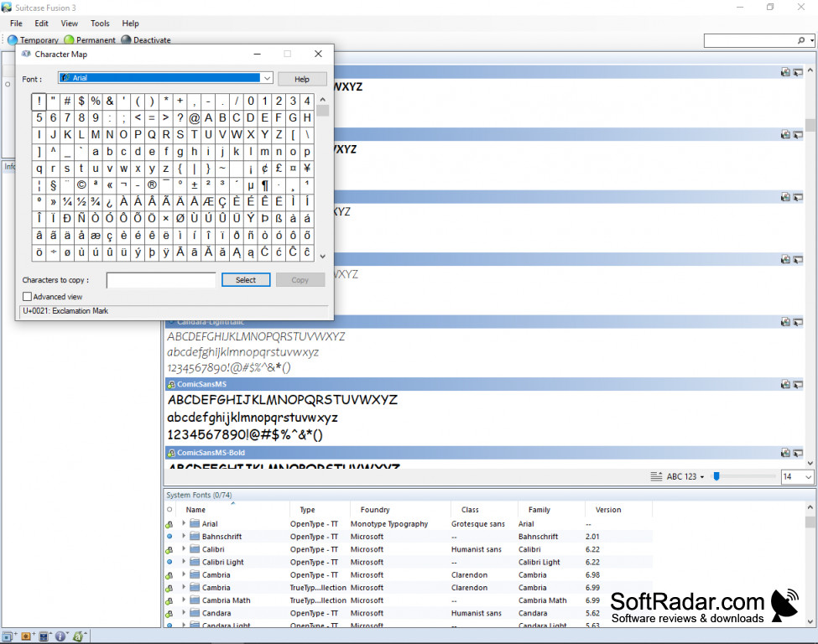Screen dimensions: 818x644
Task: Open the Help menu in menu bar
Action: click(130, 23)
